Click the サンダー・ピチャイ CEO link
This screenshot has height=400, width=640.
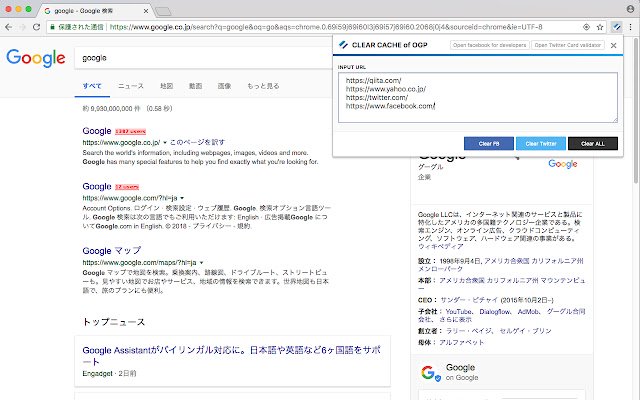coord(469,300)
